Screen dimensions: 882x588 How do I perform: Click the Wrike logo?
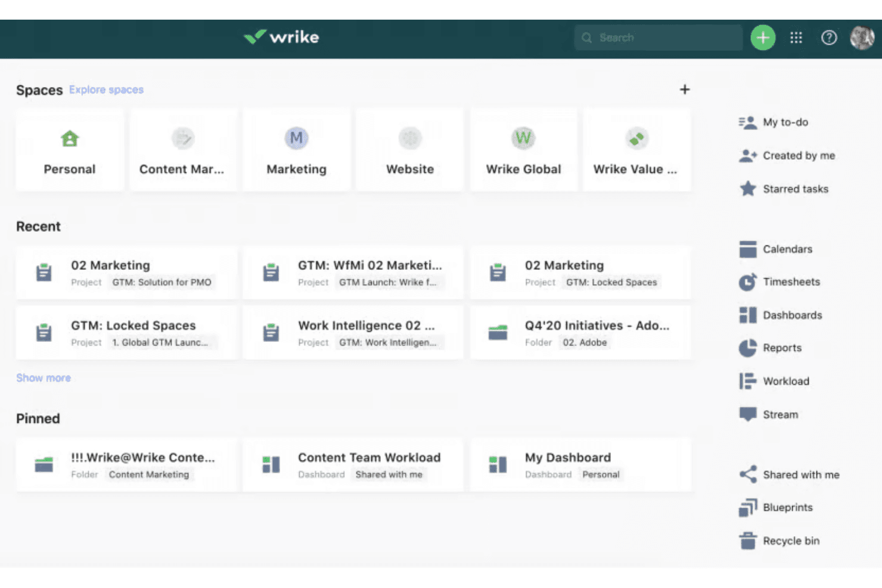281,37
